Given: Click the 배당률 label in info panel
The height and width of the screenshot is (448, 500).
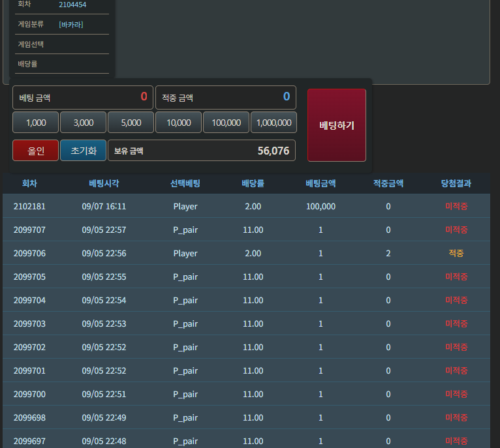Looking at the screenshot, I should coord(27,64).
